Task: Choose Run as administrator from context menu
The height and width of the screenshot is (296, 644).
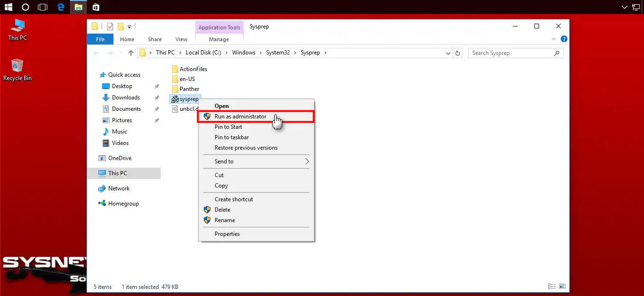Action: [241, 116]
